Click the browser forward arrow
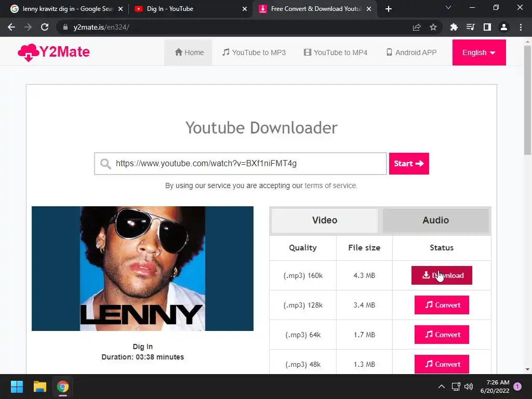This screenshot has width=532, height=399. pos(28,27)
